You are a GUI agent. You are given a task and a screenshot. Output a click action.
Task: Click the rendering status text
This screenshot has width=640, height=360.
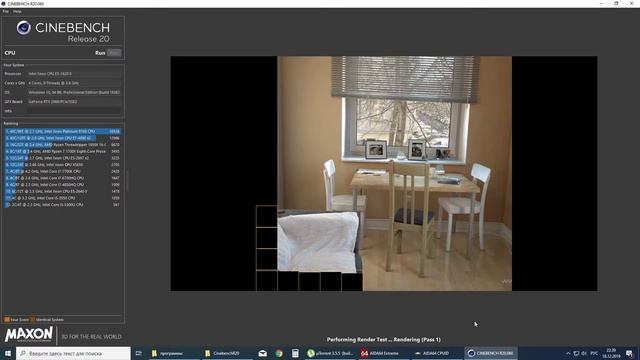[384, 340]
